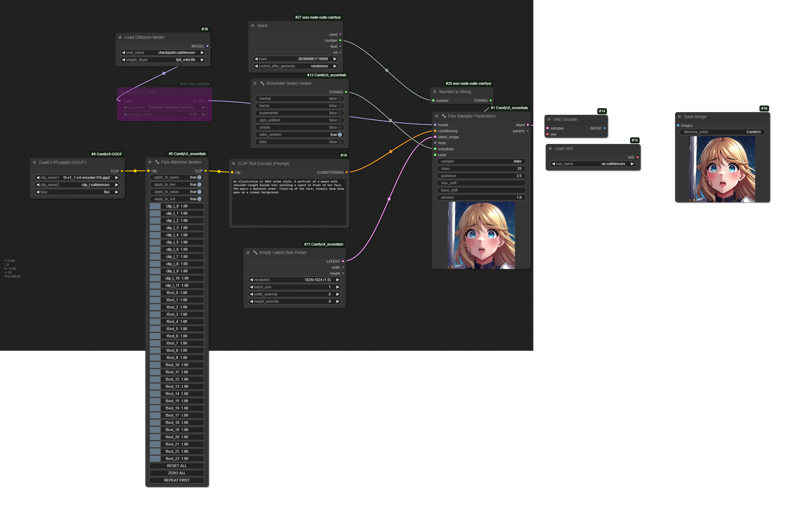Click the clip_l_0 value slider
This screenshot has width=800, height=526.
coord(176,206)
